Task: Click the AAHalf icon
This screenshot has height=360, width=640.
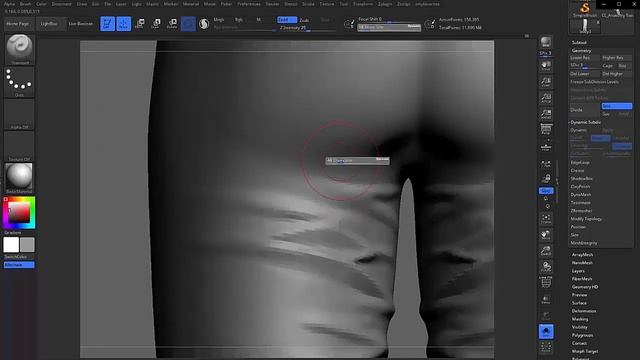Action: coord(546,114)
